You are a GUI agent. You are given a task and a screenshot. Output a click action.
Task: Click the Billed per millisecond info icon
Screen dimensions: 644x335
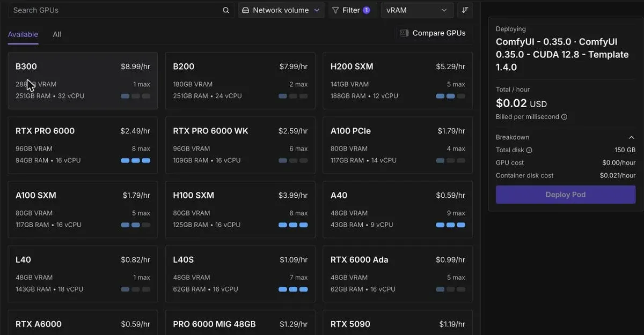pos(564,117)
